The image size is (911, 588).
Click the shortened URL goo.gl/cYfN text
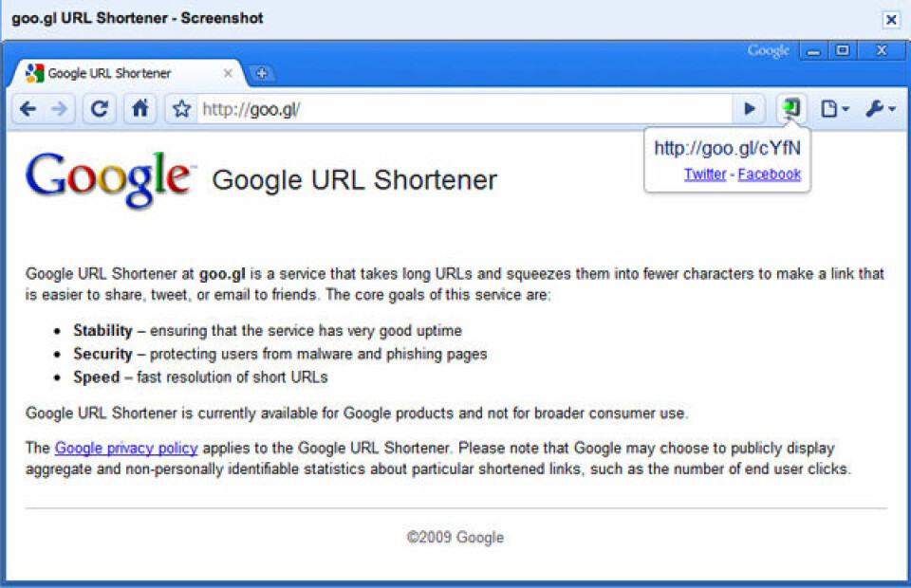728,148
